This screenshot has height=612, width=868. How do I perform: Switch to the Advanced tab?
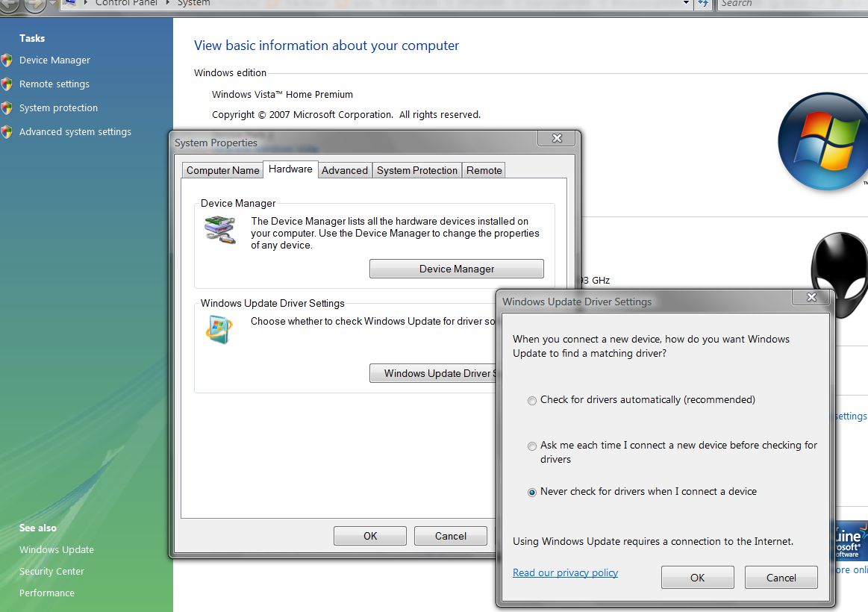click(344, 170)
